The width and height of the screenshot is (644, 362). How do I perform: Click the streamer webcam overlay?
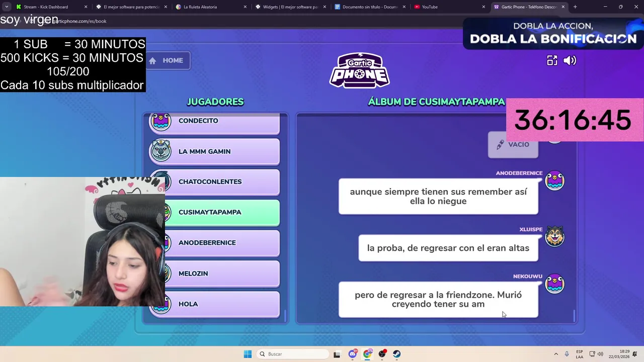tap(83, 241)
